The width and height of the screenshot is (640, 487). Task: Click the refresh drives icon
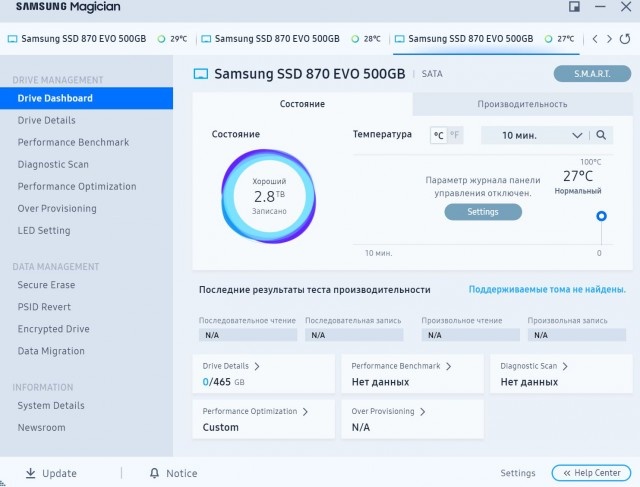click(x=625, y=39)
